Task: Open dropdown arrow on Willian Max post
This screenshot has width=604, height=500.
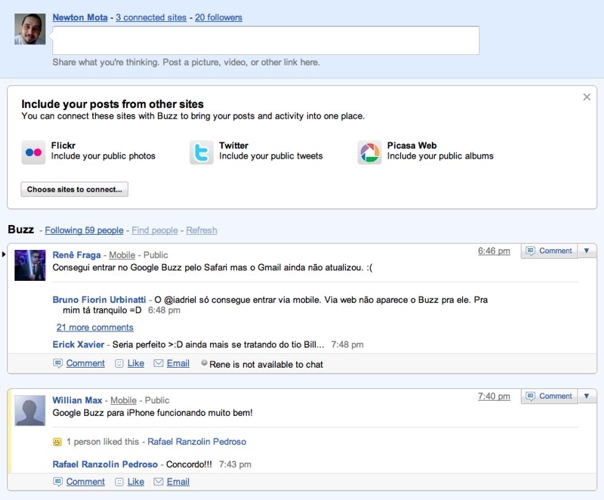Action: pos(587,396)
